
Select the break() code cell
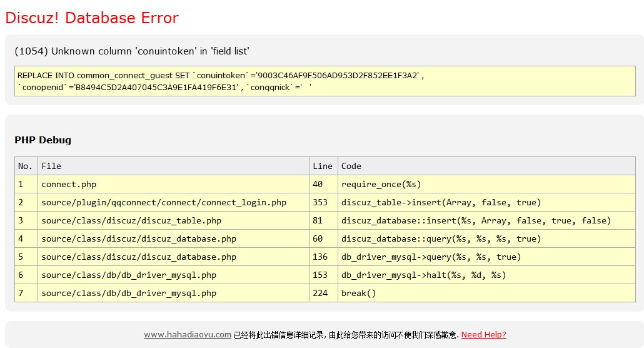point(486,293)
